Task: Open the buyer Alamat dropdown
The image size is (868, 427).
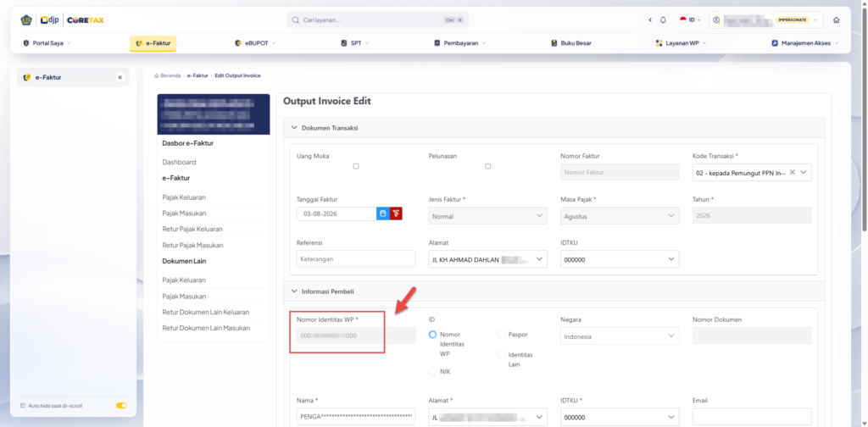Action: pos(487,417)
